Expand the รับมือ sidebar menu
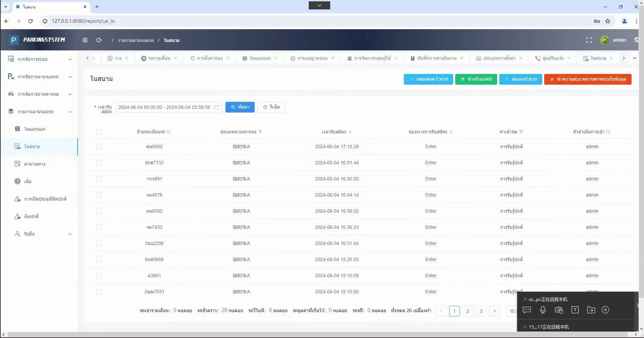 point(39,234)
